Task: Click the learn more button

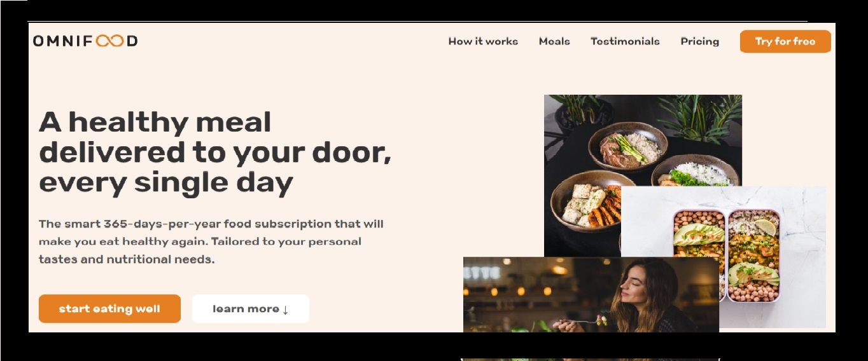Action: tap(251, 309)
